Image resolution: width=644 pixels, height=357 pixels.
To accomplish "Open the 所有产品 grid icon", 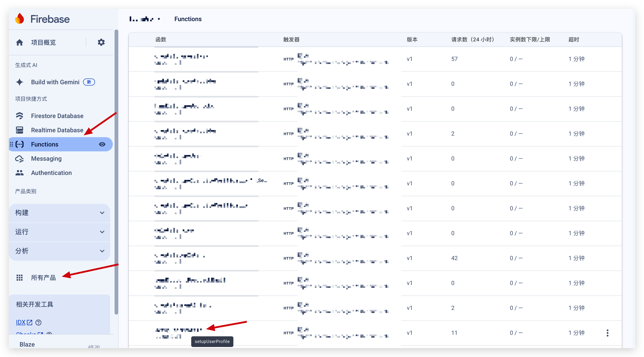I will (x=20, y=277).
